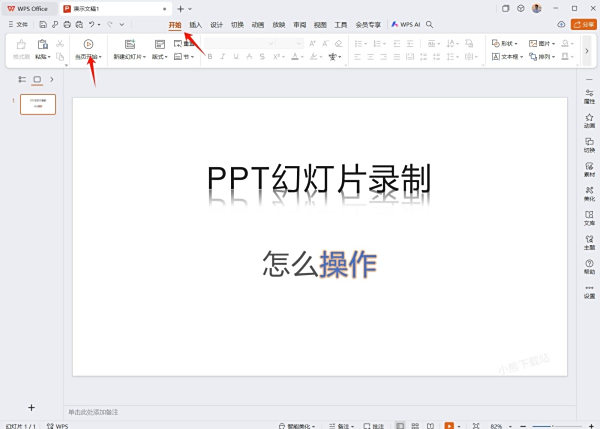The width and height of the screenshot is (600, 429).
Task: Click the Print icon in quick access toolbar
Action: pyautogui.click(x=67, y=24)
